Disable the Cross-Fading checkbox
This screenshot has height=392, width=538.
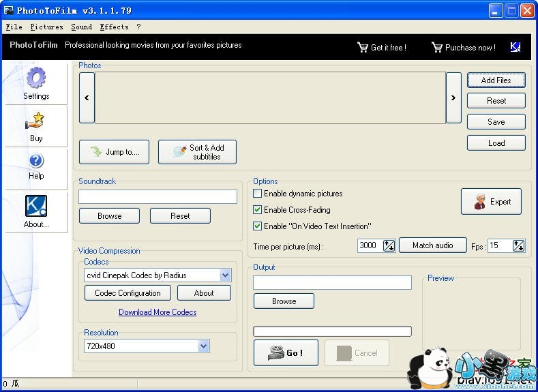point(258,210)
